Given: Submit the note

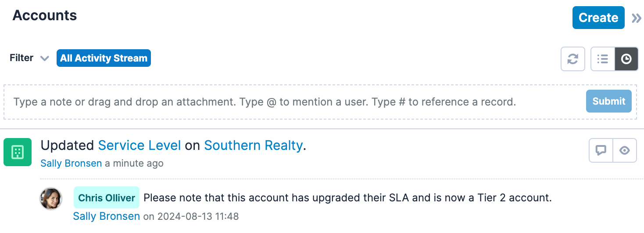Looking at the screenshot, I should (x=608, y=102).
